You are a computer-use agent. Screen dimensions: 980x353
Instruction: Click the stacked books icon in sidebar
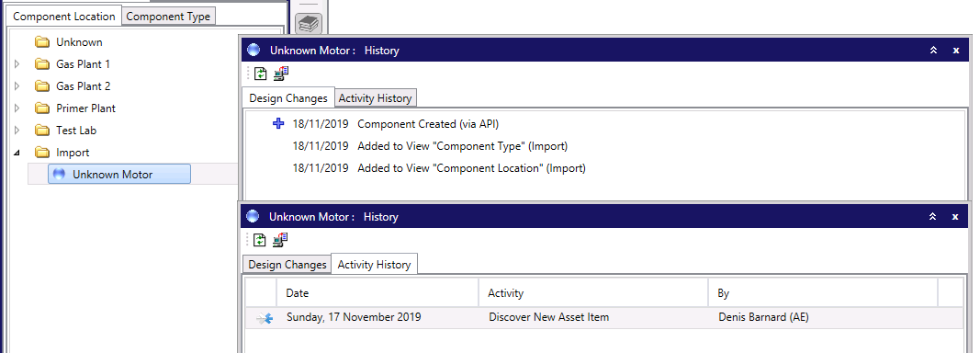308,25
